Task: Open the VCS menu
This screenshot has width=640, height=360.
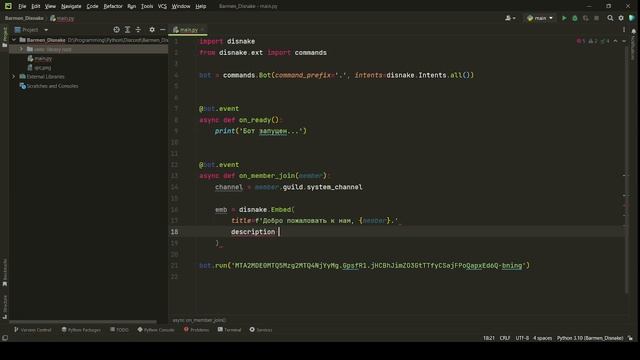Action: (x=162, y=6)
